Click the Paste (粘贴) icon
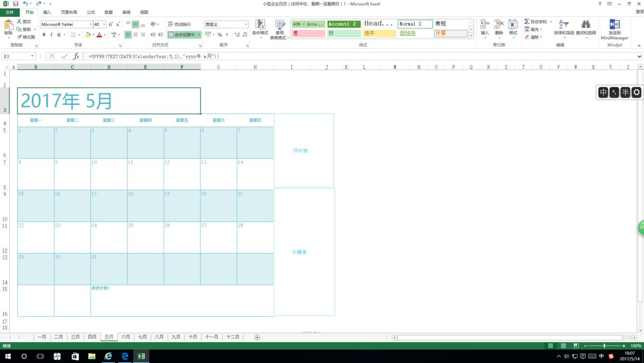The image size is (644, 363). click(8, 25)
